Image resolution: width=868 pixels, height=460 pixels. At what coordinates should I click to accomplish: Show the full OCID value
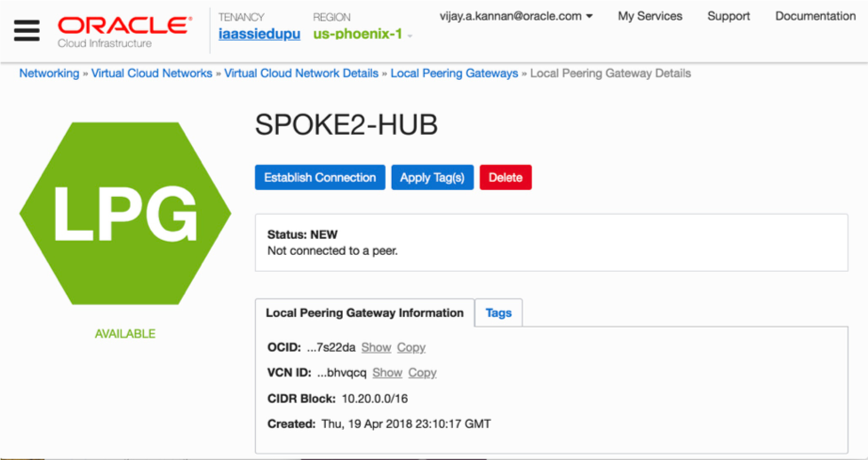377,347
